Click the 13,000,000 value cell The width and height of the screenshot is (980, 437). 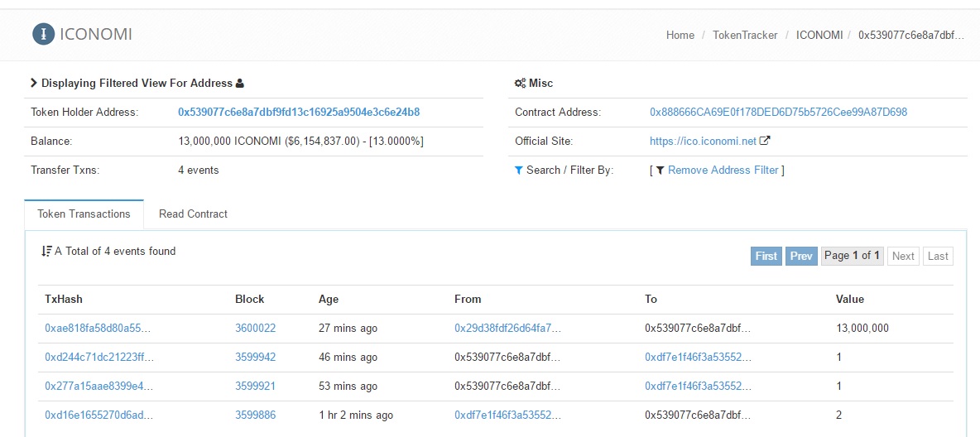[862, 329]
